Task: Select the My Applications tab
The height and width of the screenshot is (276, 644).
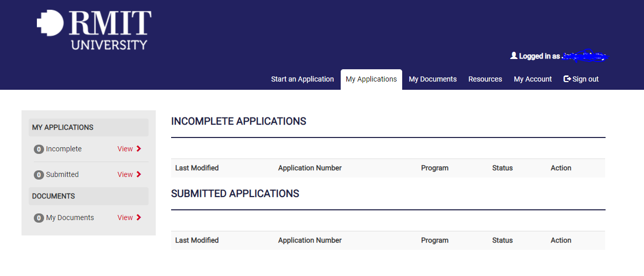Action: (371, 79)
